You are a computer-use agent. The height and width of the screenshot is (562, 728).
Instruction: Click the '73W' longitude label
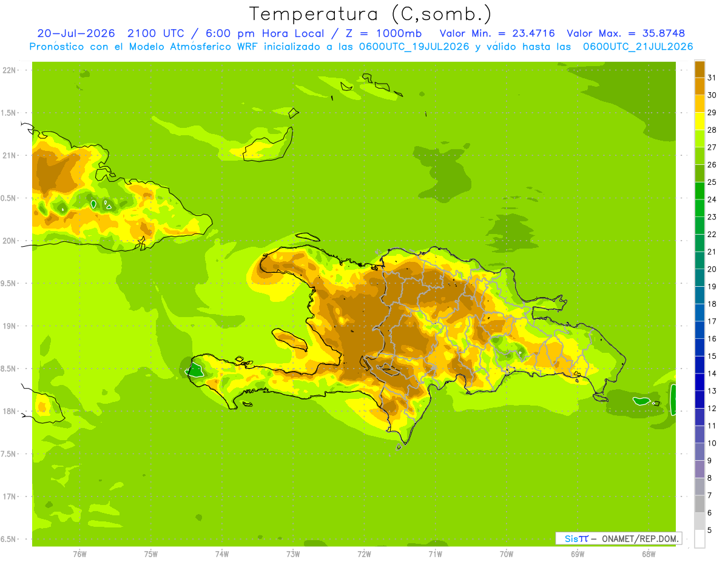pyautogui.click(x=292, y=554)
